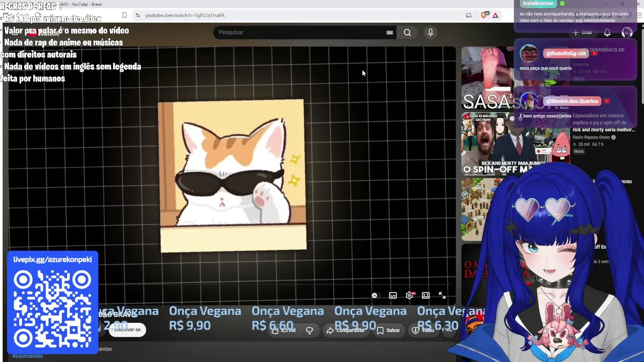Click the Valeu super thanks button
Screen dimensions: 644x362
423,330
